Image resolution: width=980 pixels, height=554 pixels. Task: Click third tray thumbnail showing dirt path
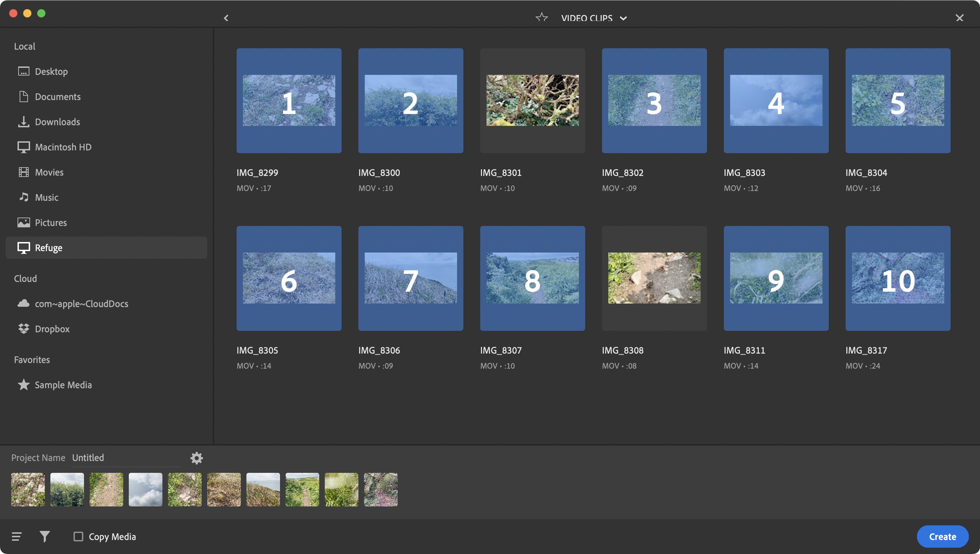[106, 489]
